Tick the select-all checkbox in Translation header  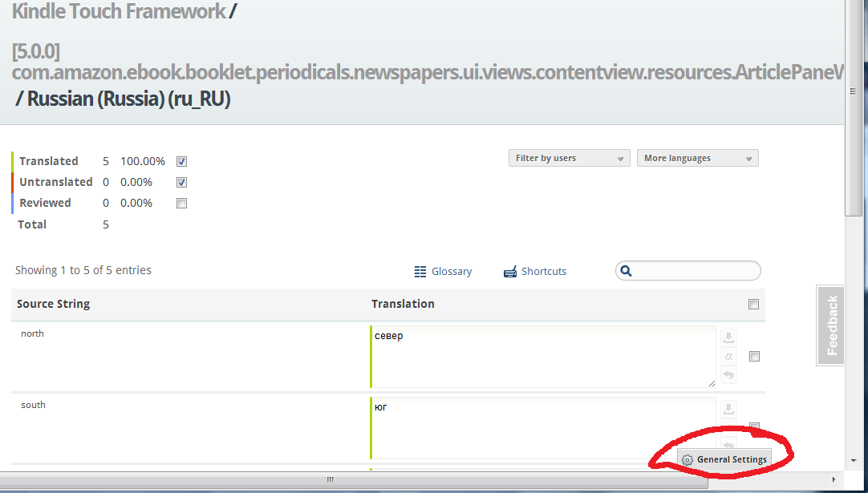[753, 304]
